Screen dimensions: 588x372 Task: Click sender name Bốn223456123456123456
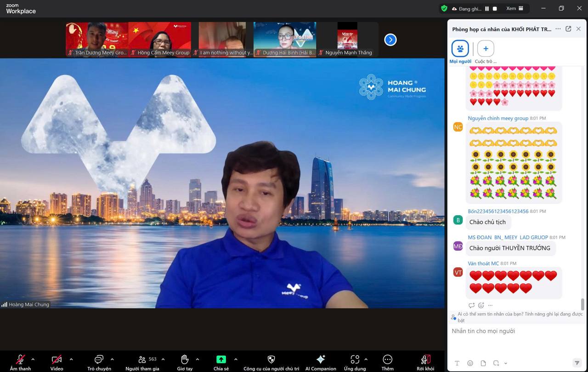tap(498, 212)
